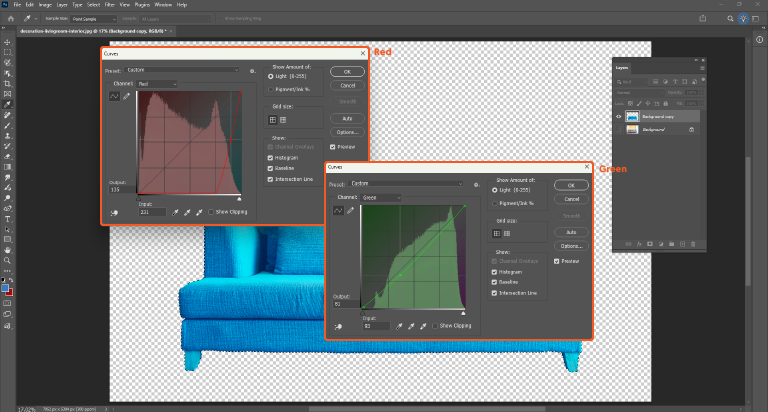Open Preset dropdown in Green Curves dialog

pyautogui.click(x=406, y=184)
